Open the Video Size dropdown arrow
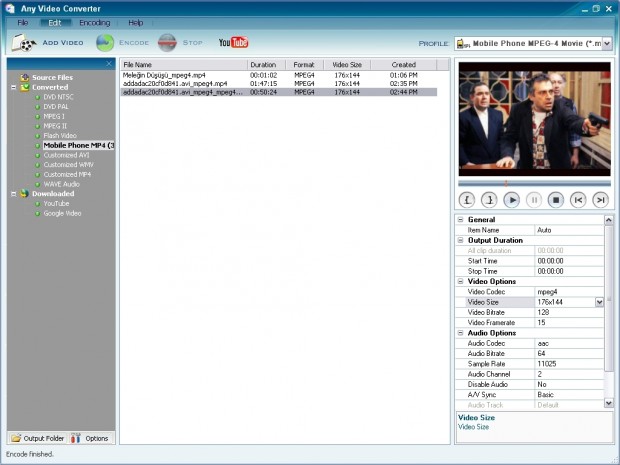620x465 pixels. coord(599,302)
